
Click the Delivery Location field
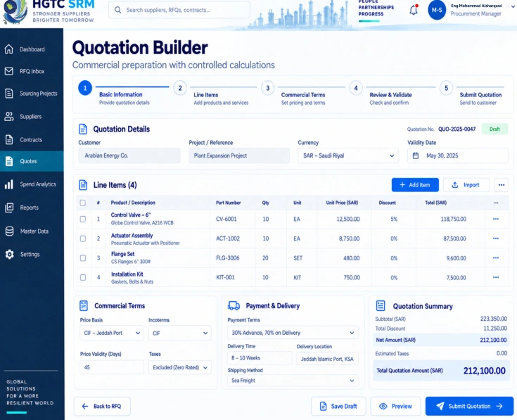[x=327, y=359]
